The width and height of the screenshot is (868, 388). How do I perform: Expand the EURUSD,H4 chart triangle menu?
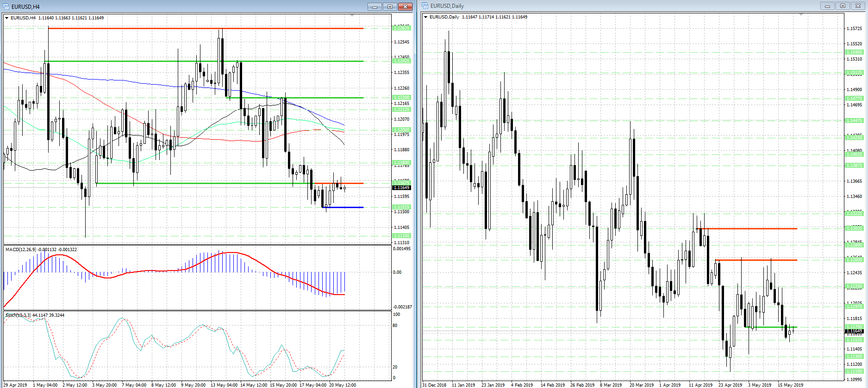tap(7, 18)
